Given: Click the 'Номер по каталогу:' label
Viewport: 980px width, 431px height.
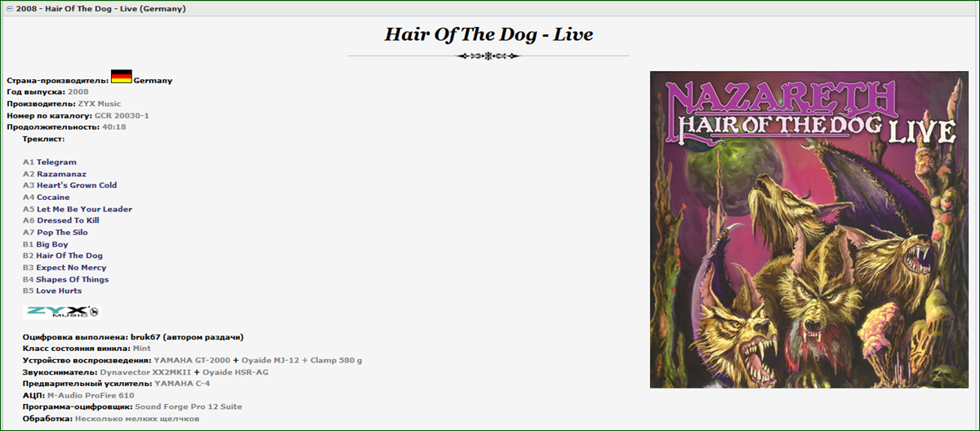Looking at the screenshot, I should [x=50, y=115].
